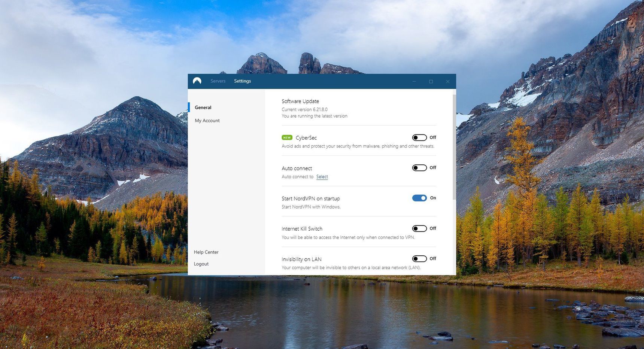Click the 'Current version 6.21.8.0' text
This screenshot has width=644, height=349.
click(x=304, y=109)
